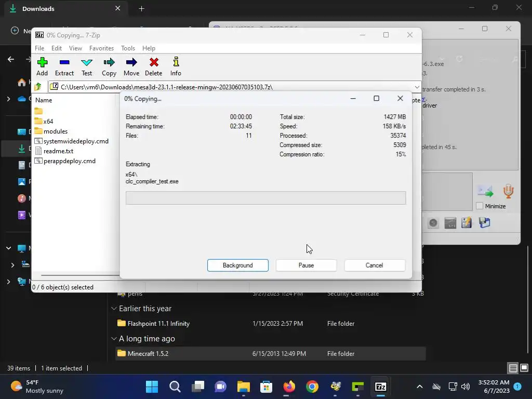
Task: Expand the 7-Zip address path dropdown
Action: pyautogui.click(x=417, y=87)
